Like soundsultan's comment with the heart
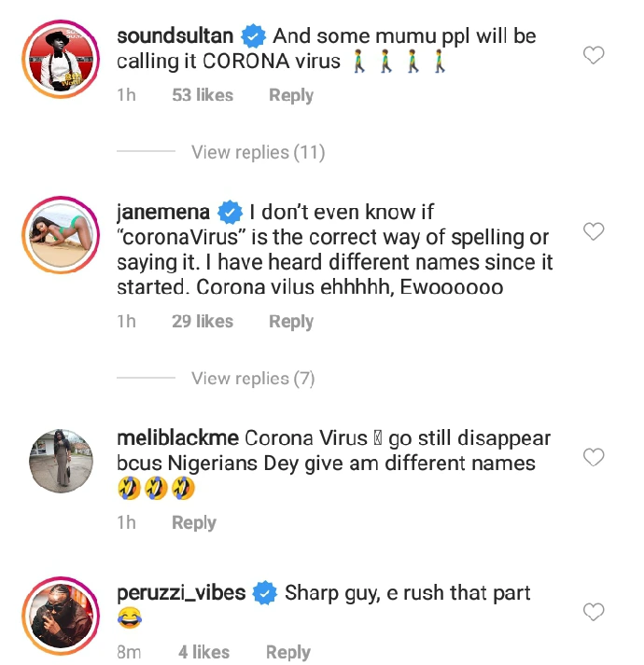The image size is (644, 665). click(594, 56)
